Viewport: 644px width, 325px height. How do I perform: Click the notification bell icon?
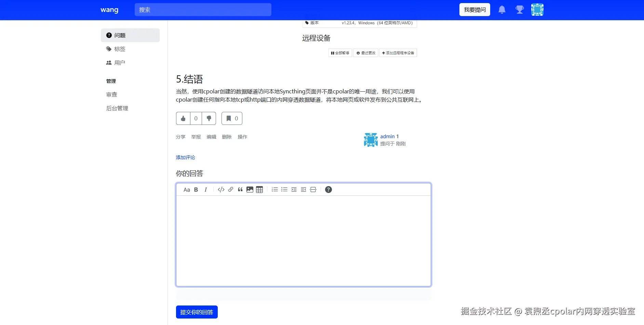[502, 10]
